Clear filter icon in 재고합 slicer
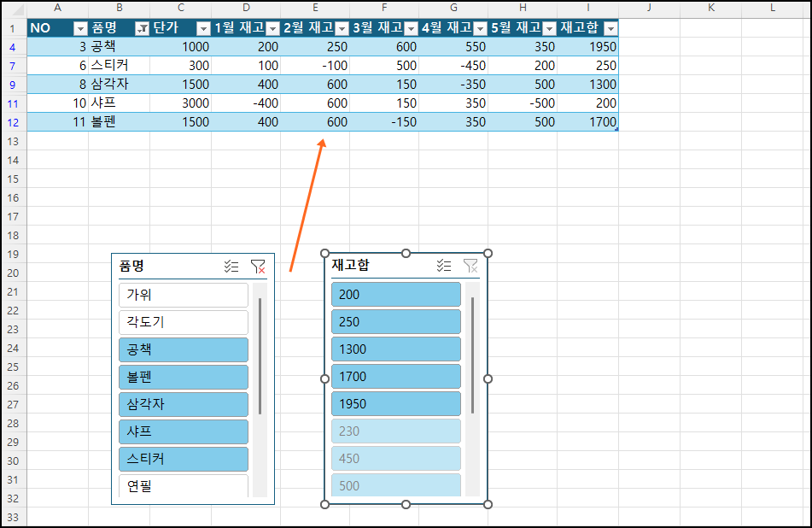This screenshot has height=528, width=812. pyautogui.click(x=470, y=266)
